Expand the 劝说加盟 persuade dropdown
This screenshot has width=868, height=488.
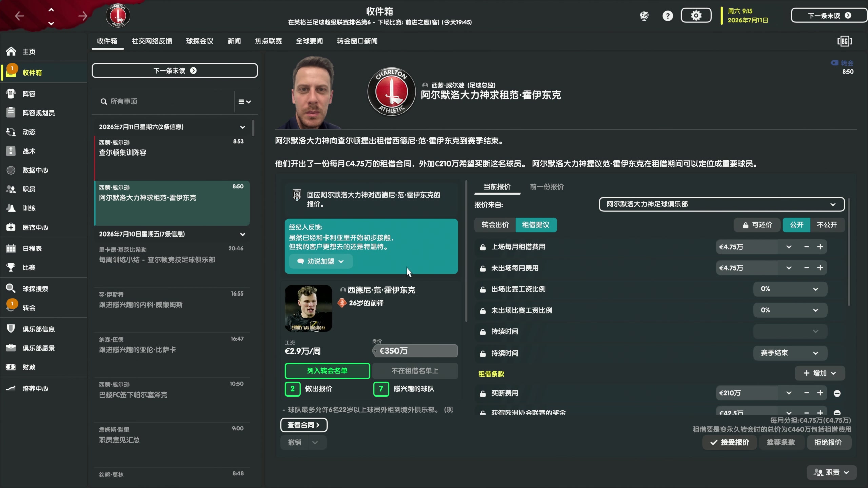coord(320,261)
